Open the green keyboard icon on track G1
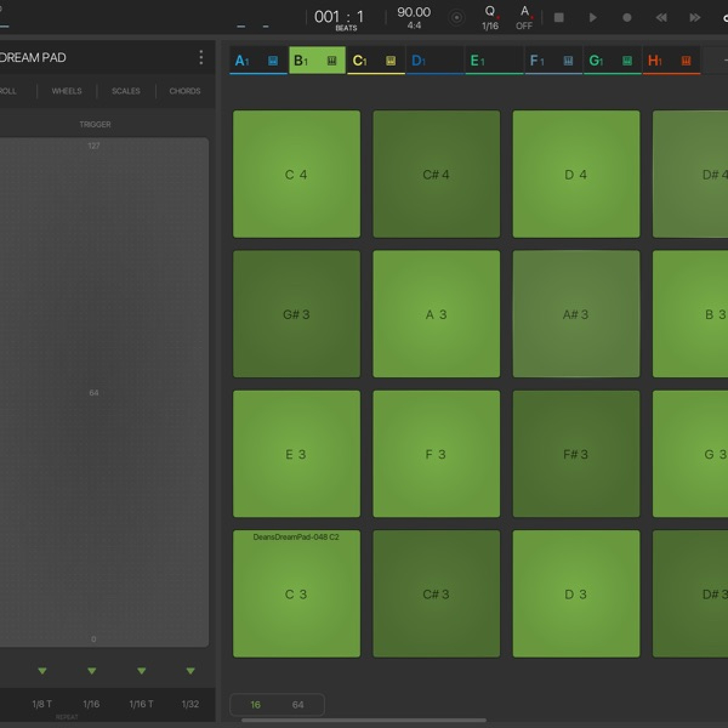The width and height of the screenshot is (728, 728). (x=627, y=61)
